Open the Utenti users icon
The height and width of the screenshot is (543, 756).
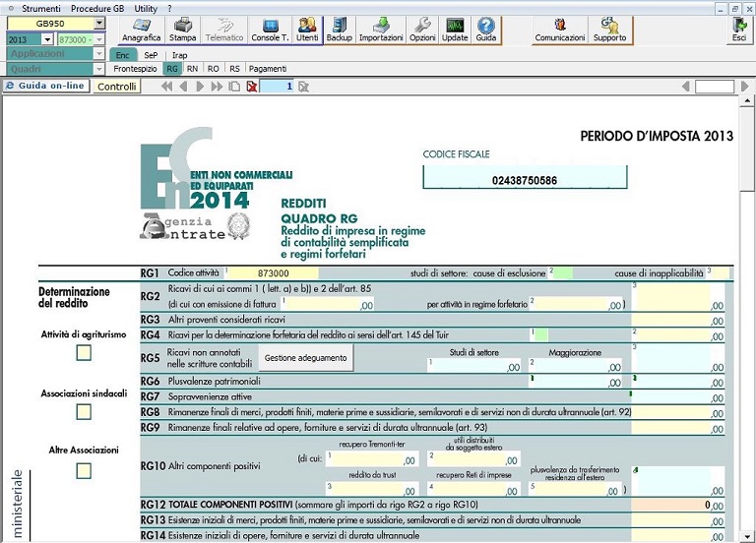pyautogui.click(x=307, y=30)
